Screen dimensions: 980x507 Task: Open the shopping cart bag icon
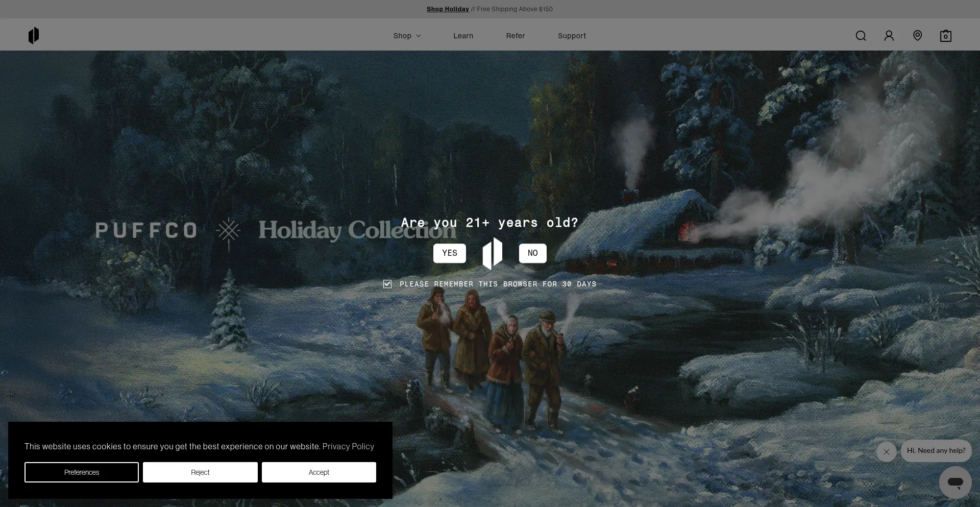[946, 36]
